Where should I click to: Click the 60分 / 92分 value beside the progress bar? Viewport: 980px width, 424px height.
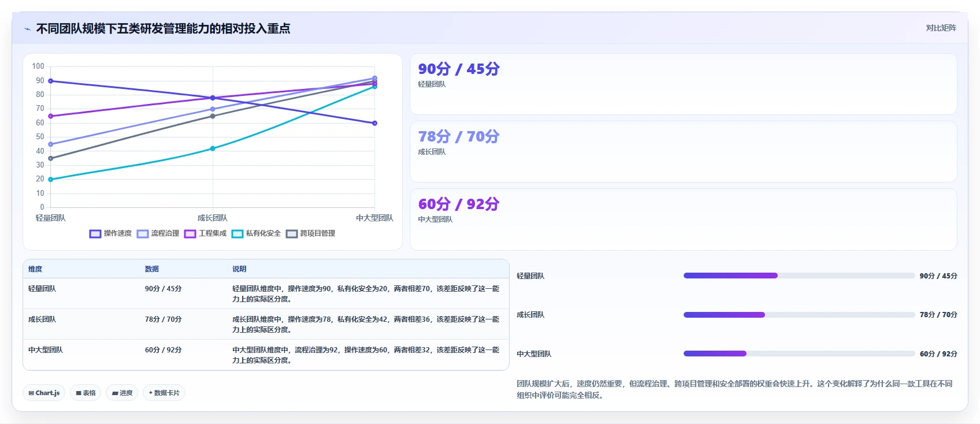click(x=938, y=354)
